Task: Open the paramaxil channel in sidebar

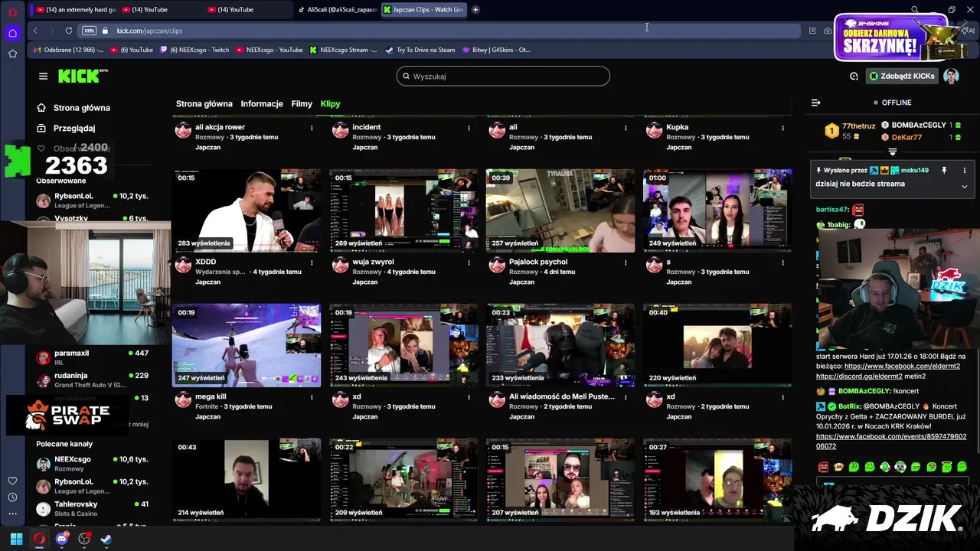Action: point(92,357)
